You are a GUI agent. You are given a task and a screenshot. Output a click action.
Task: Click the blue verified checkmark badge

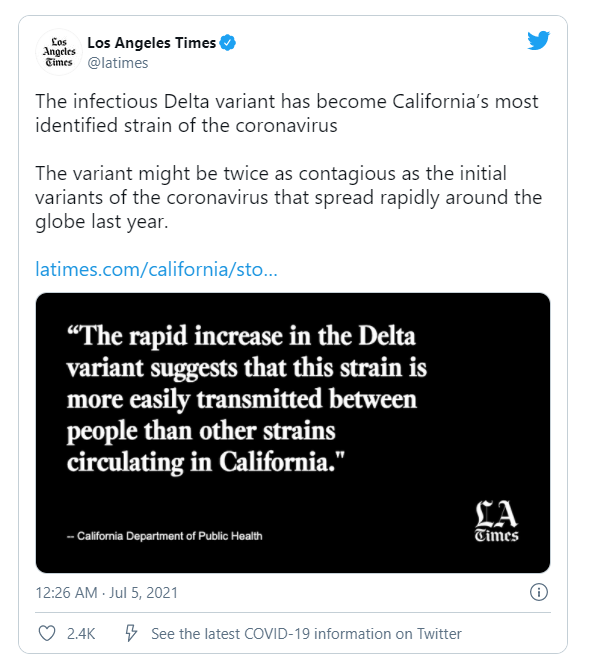(228, 43)
